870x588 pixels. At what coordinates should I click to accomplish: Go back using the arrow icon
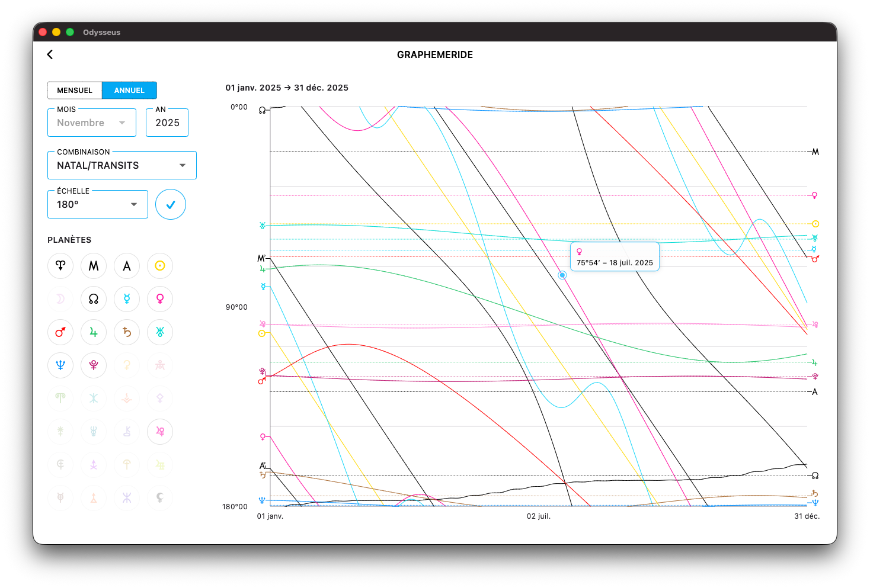click(50, 54)
